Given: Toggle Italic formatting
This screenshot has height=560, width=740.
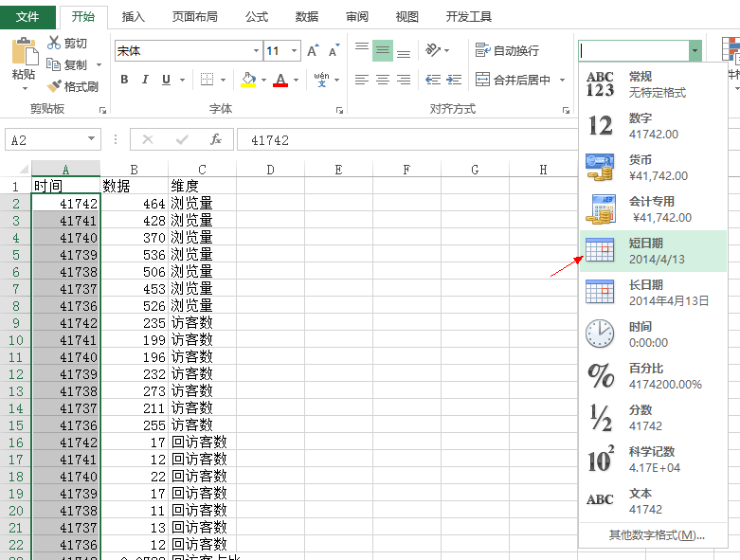Looking at the screenshot, I should click(x=145, y=80).
